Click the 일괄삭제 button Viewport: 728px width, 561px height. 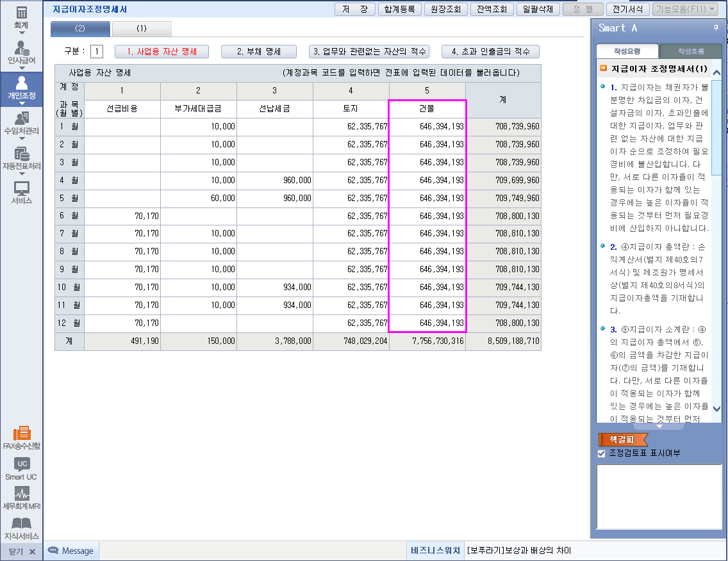pyautogui.click(x=538, y=9)
